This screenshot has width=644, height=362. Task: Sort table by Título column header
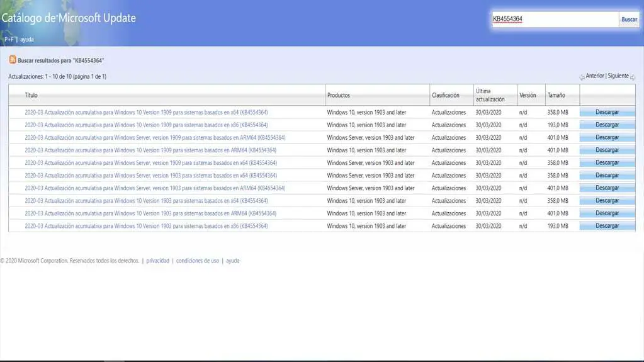(31, 95)
